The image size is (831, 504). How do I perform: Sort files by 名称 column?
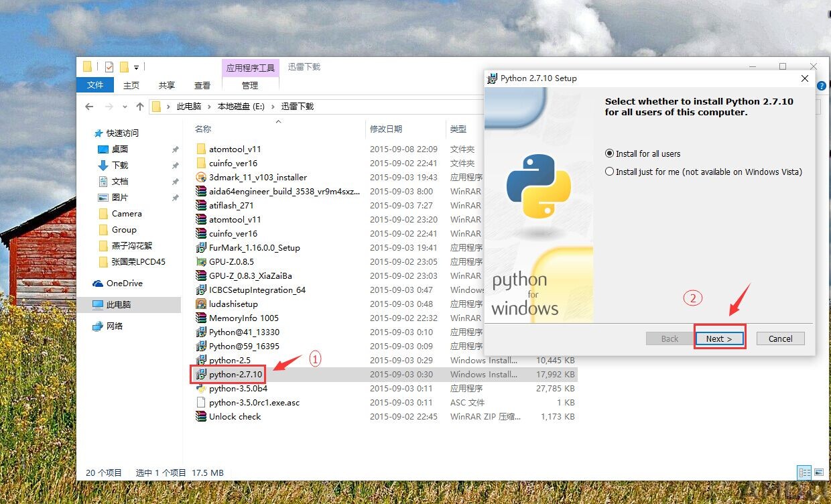pyautogui.click(x=203, y=129)
